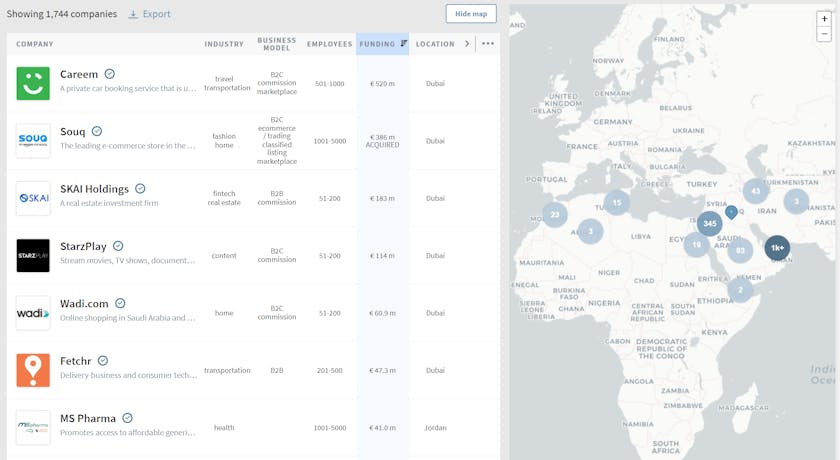Click the verified badge next to Careem
Image resolution: width=840 pixels, height=460 pixels.
pos(109,74)
